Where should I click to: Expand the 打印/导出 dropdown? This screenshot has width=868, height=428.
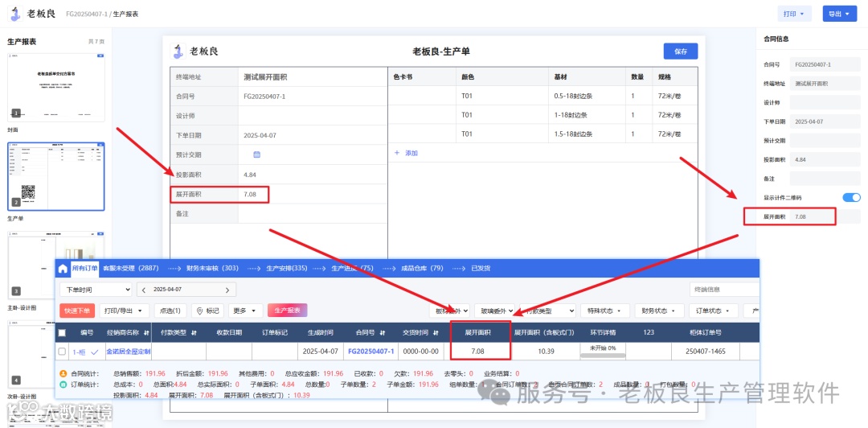125,311
